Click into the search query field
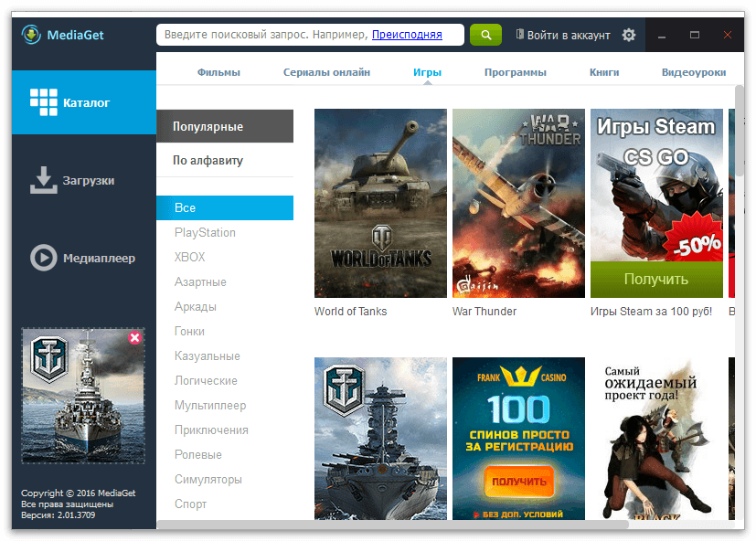Screen dimensions: 756x541 coord(310,35)
